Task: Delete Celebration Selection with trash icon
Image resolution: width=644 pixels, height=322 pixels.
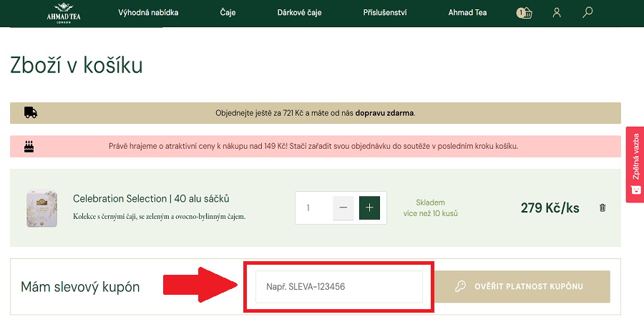Action: click(602, 208)
